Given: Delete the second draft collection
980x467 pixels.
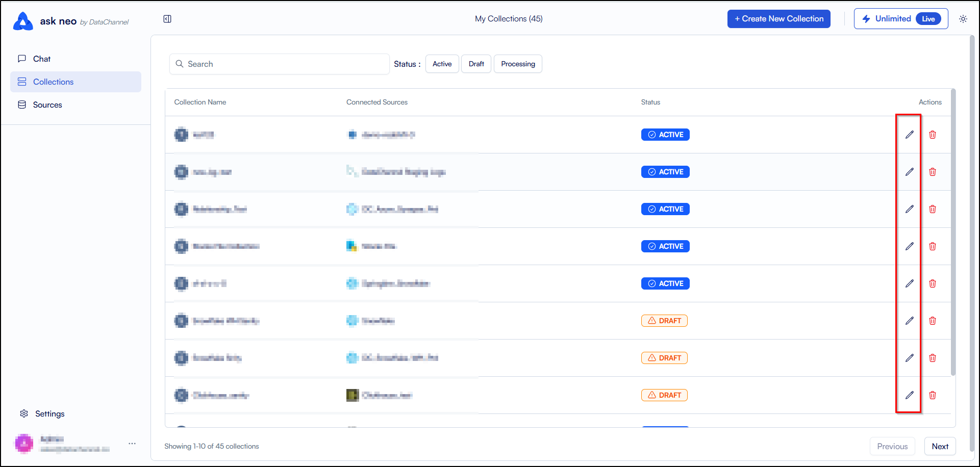Looking at the screenshot, I should pos(933,358).
